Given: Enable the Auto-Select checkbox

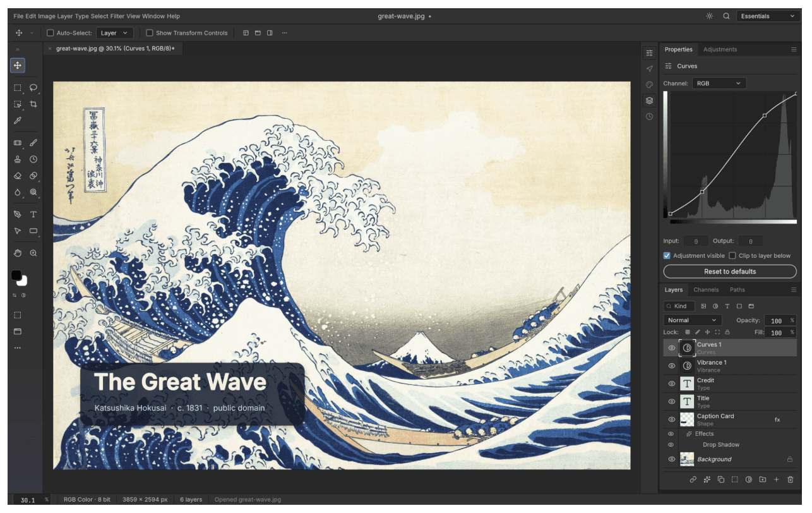Looking at the screenshot, I should point(51,33).
